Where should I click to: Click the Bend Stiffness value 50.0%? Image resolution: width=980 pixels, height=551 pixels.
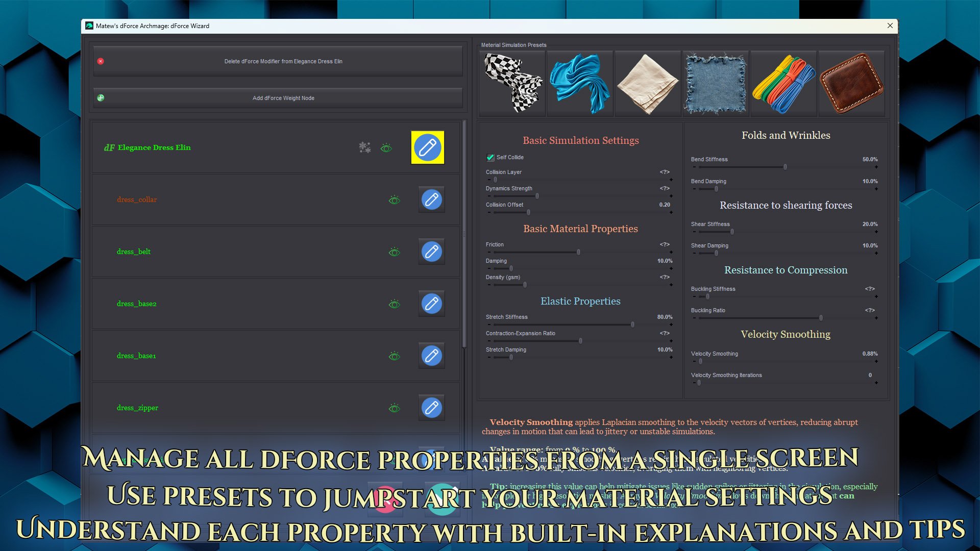click(x=870, y=159)
